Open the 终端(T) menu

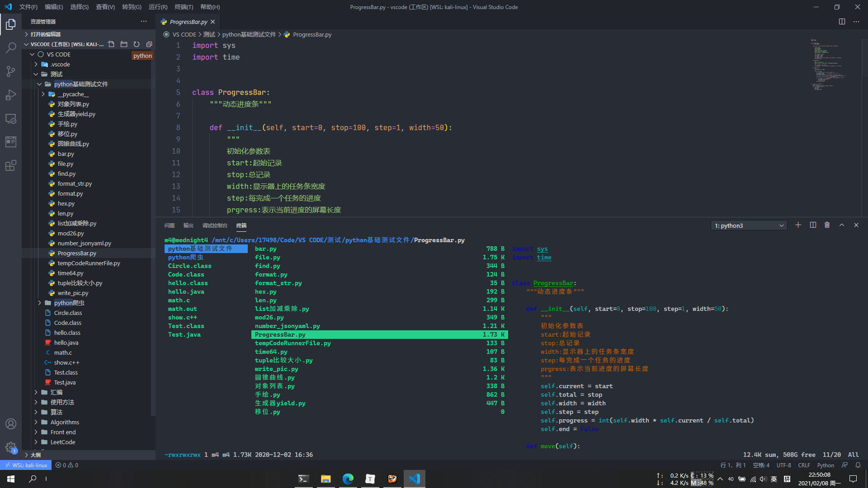[x=184, y=7]
